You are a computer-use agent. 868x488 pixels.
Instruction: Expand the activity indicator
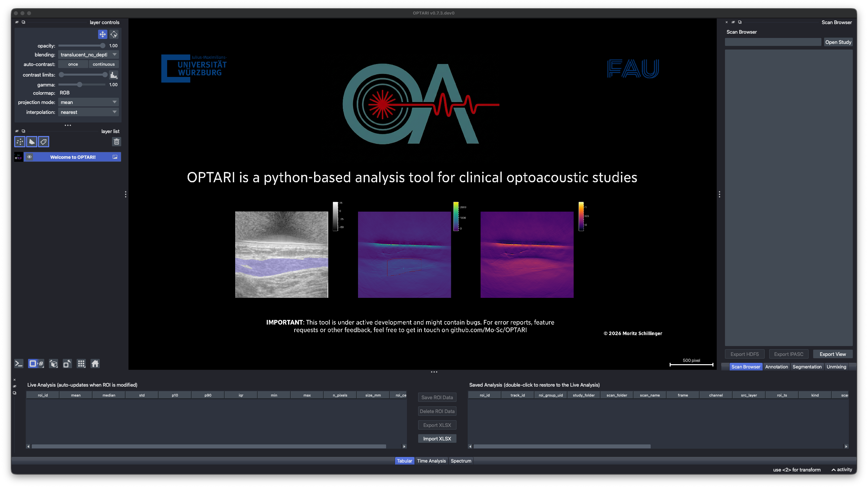tap(841, 470)
